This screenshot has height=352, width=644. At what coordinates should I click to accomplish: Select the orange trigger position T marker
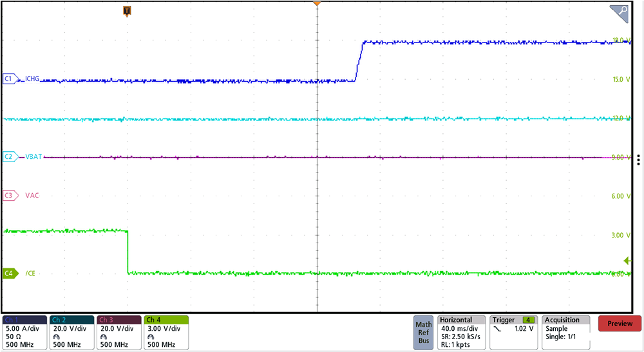click(127, 11)
